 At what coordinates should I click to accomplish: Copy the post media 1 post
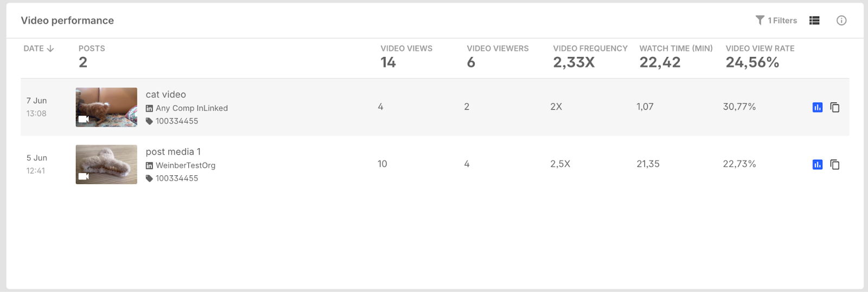pyautogui.click(x=835, y=164)
